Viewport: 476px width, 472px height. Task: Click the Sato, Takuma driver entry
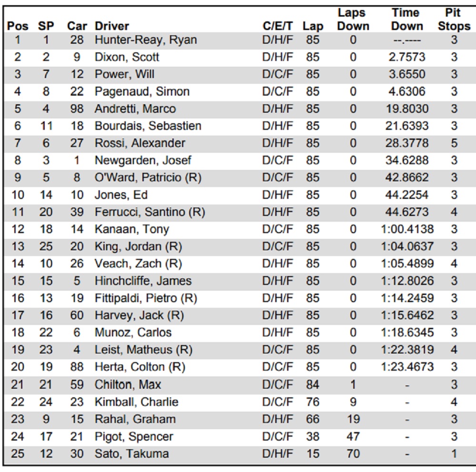131,453
